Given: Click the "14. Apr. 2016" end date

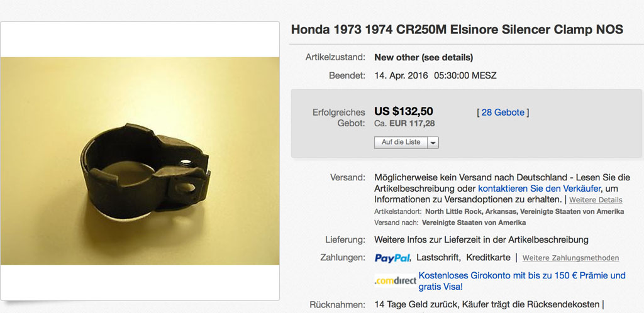Looking at the screenshot, I should point(401,75).
